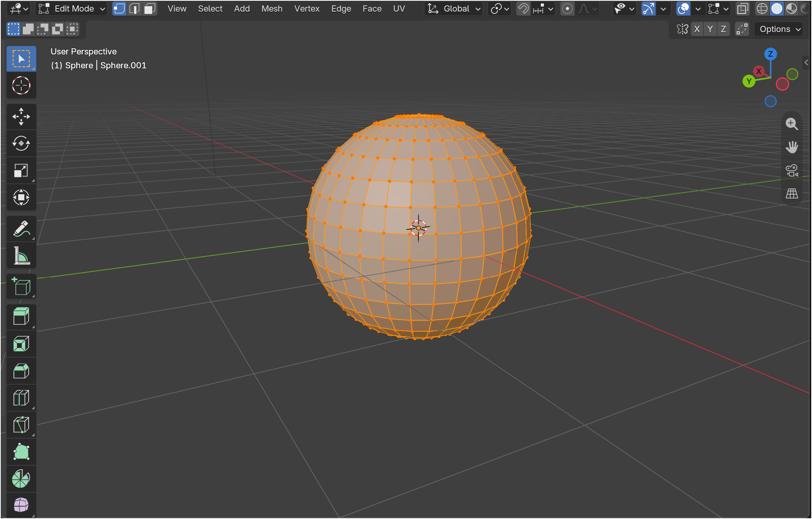Select the Loop Cut tool
This screenshot has height=519, width=812.
(x=21, y=398)
